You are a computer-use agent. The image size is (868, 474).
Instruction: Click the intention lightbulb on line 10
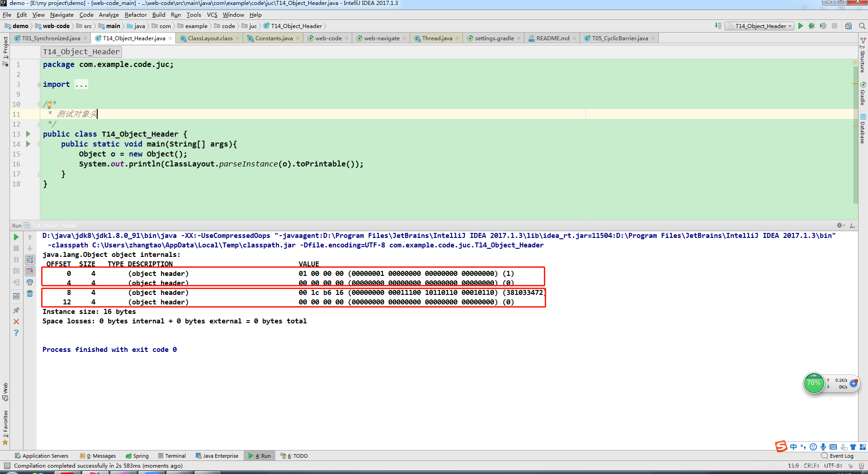[49, 104]
